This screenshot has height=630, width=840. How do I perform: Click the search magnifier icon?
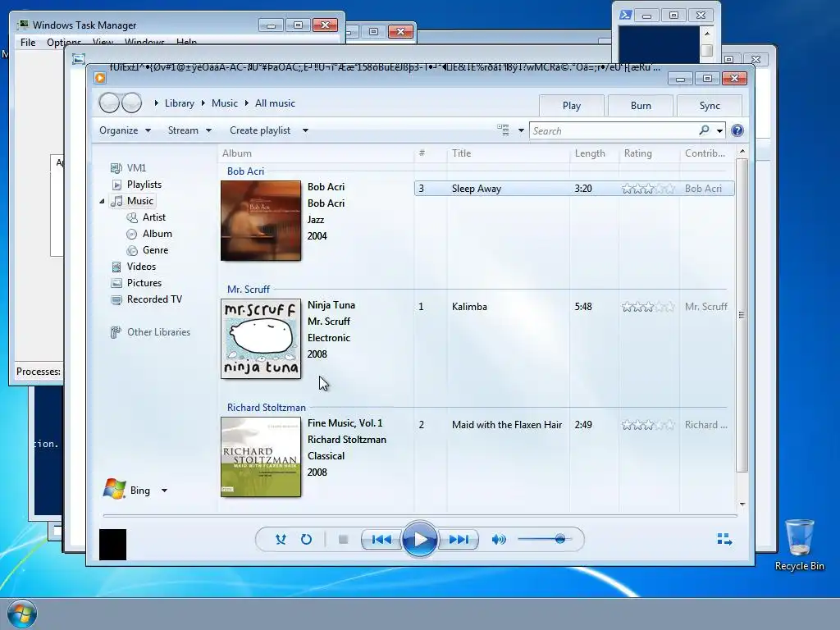tap(704, 130)
